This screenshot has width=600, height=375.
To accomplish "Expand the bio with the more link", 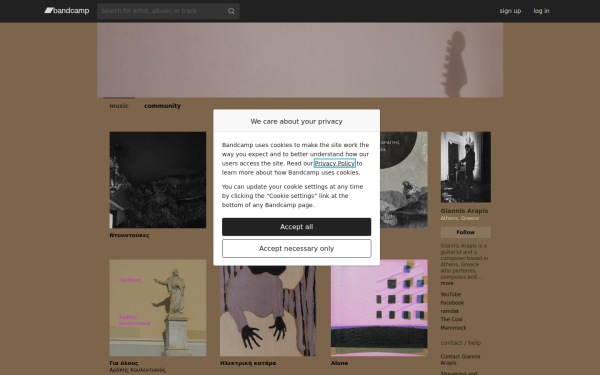I will click(x=447, y=283).
